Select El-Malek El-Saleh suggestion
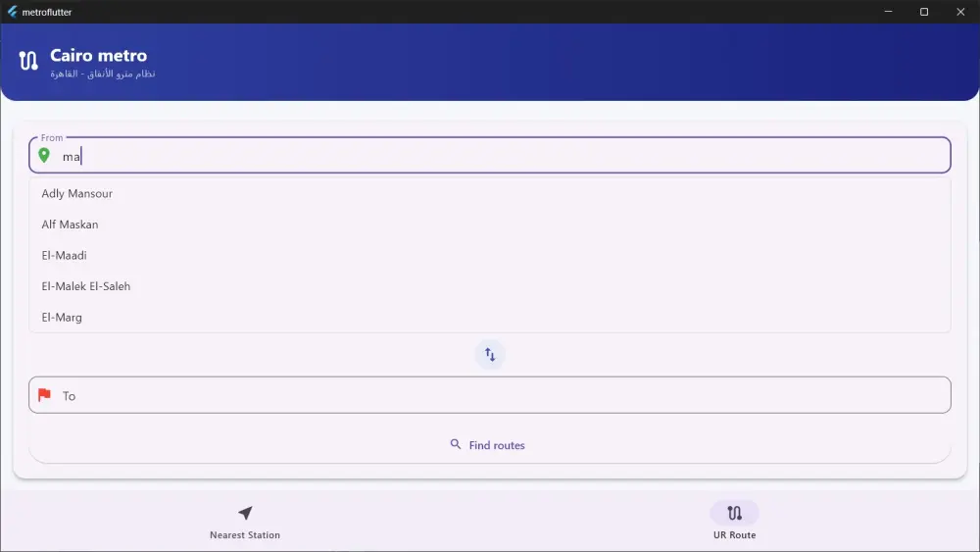Viewport: 980px width, 552px height. point(490,286)
